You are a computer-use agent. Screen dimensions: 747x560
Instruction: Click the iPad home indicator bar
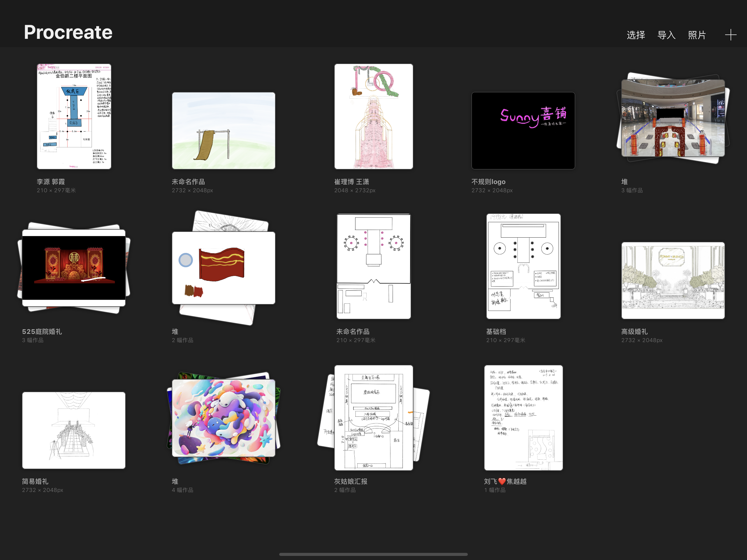pos(373,554)
